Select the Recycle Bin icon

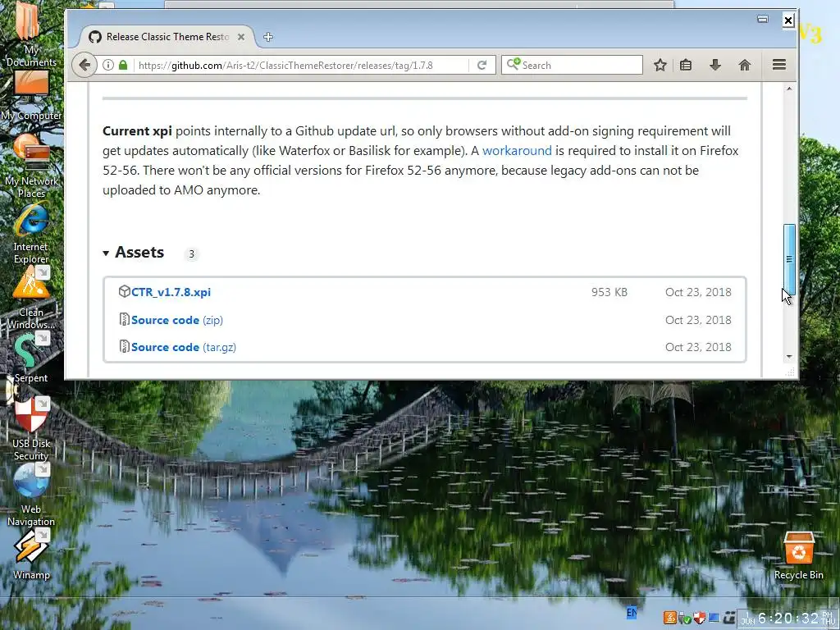coord(799,555)
